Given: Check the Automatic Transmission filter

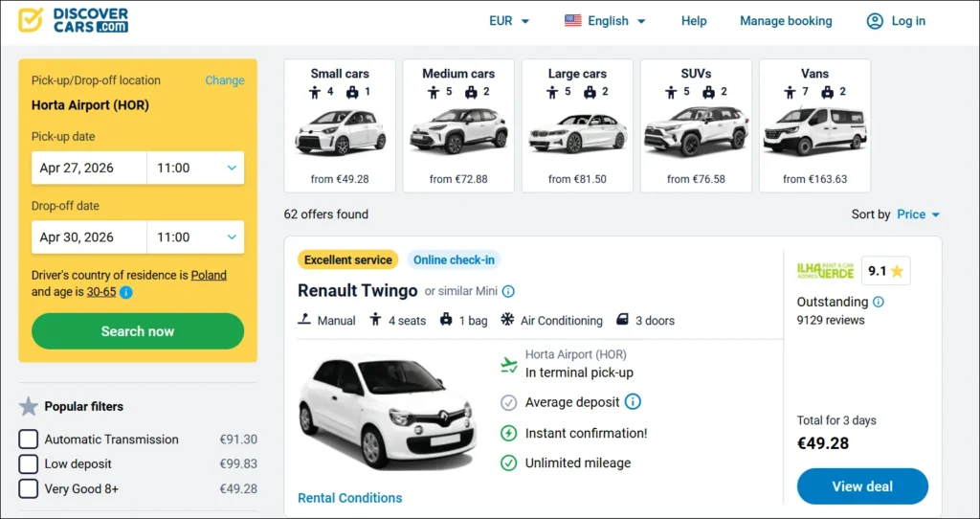Looking at the screenshot, I should tap(28, 440).
